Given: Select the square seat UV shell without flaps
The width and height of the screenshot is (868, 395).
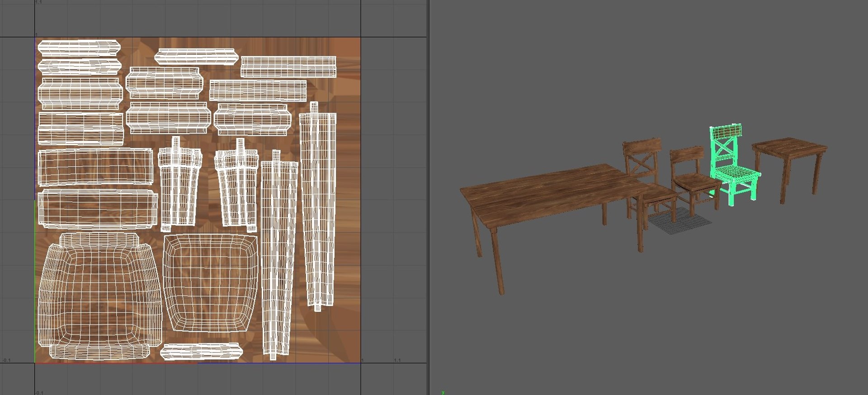Looking at the screenshot, I should tap(210, 283).
